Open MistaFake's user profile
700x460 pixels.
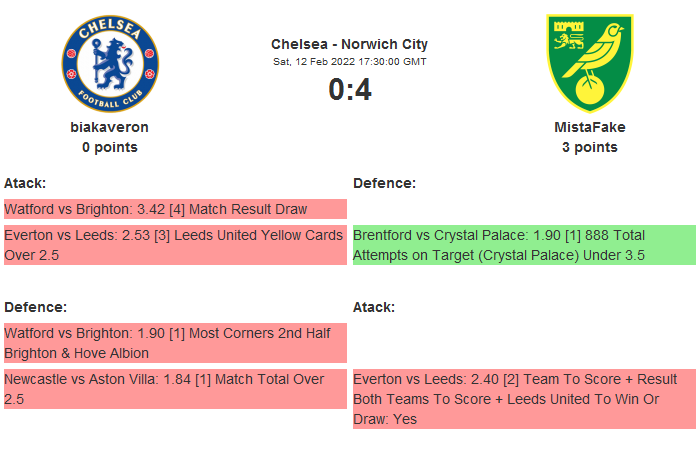tap(589, 127)
